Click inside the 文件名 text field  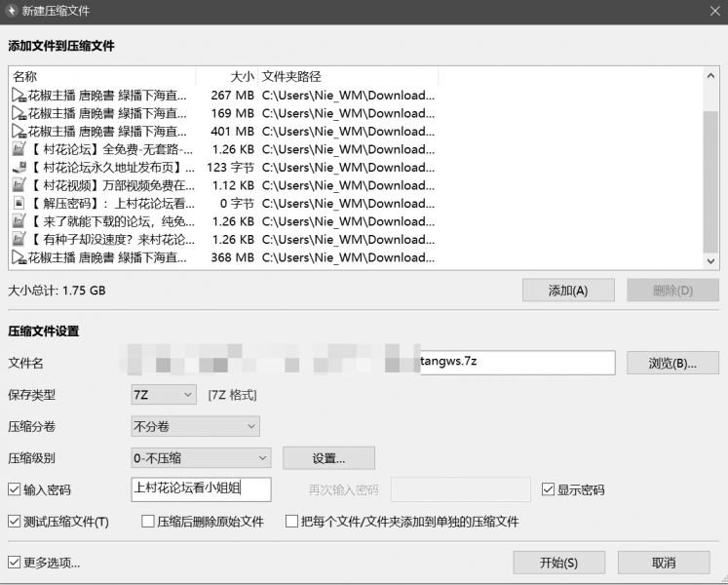click(x=517, y=363)
